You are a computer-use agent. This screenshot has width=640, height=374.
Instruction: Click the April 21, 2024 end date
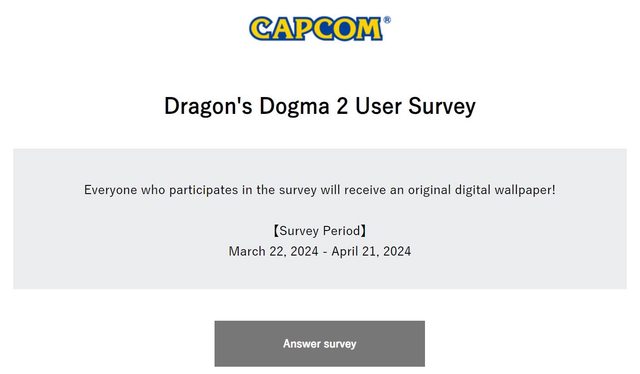click(x=371, y=251)
